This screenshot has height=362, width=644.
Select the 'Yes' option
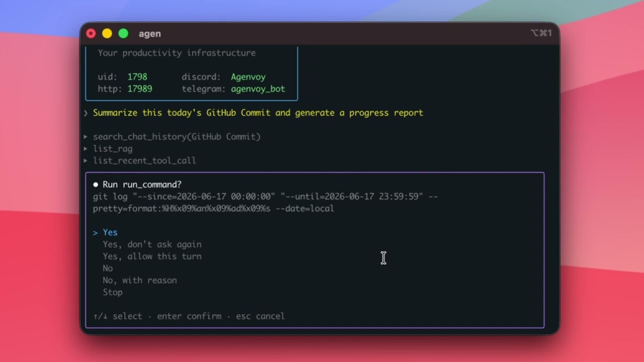click(x=110, y=232)
